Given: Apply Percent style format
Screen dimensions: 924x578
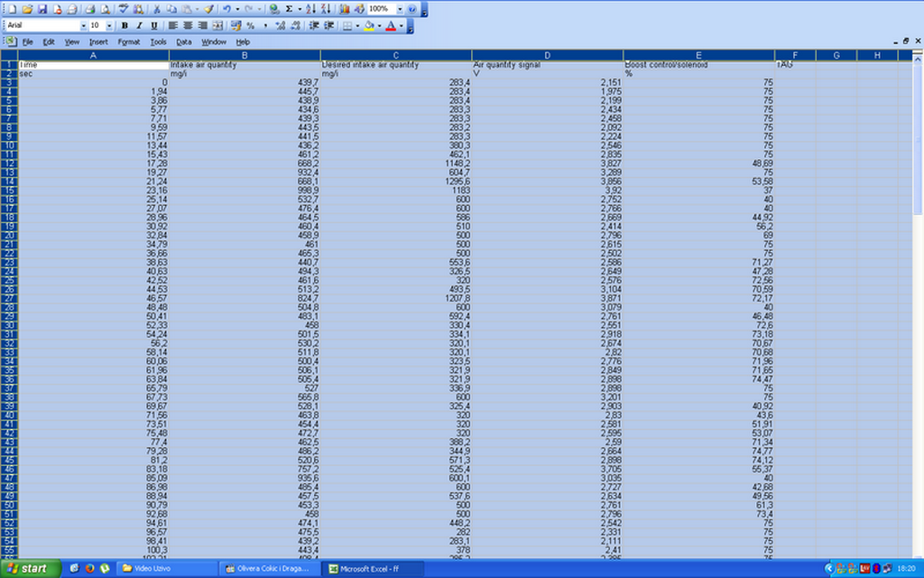Looking at the screenshot, I should click(x=251, y=25).
